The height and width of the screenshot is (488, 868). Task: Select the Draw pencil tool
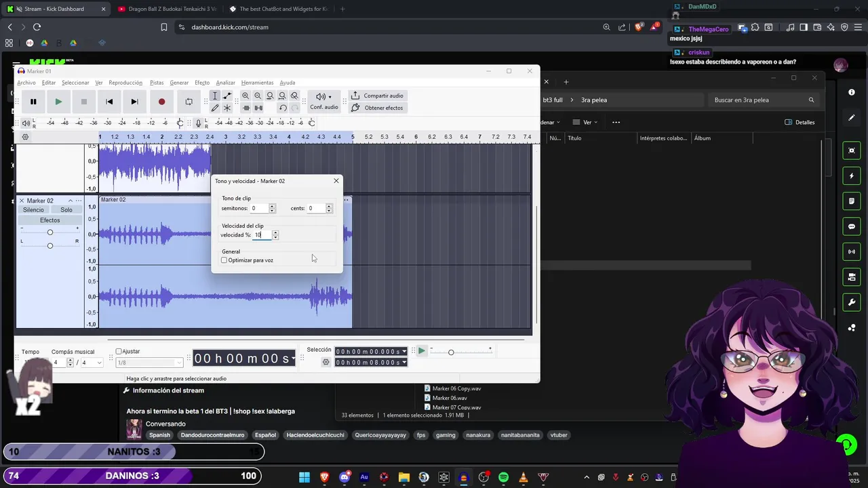[x=214, y=108]
